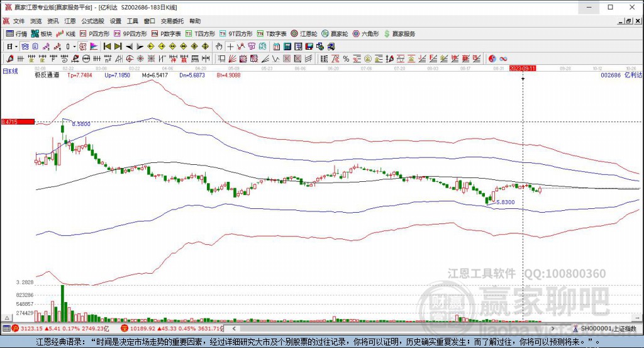This screenshot has height=348, width=644.
Task: Open the calculator icon
Action: coord(287,47)
